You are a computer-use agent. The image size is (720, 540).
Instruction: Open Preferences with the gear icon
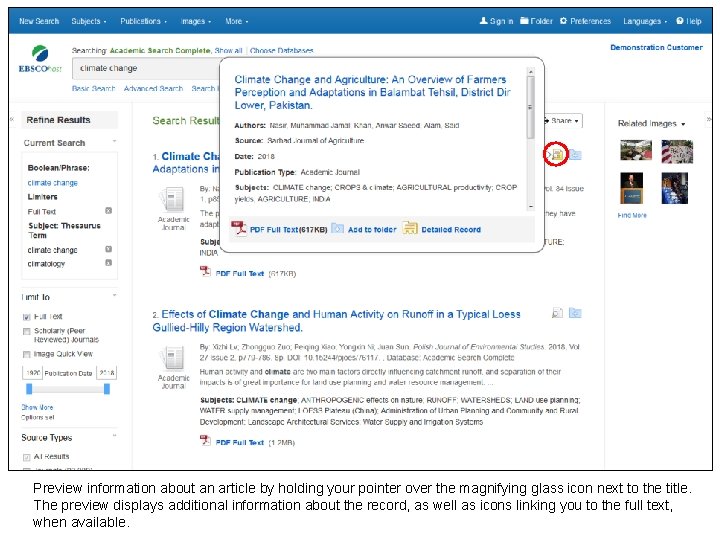(x=585, y=21)
